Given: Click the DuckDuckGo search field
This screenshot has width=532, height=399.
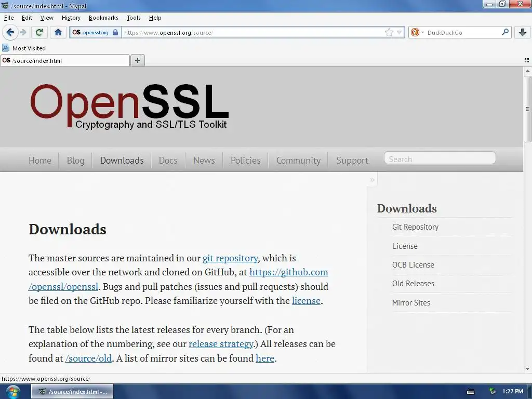Looking at the screenshot, I should 463,33.
